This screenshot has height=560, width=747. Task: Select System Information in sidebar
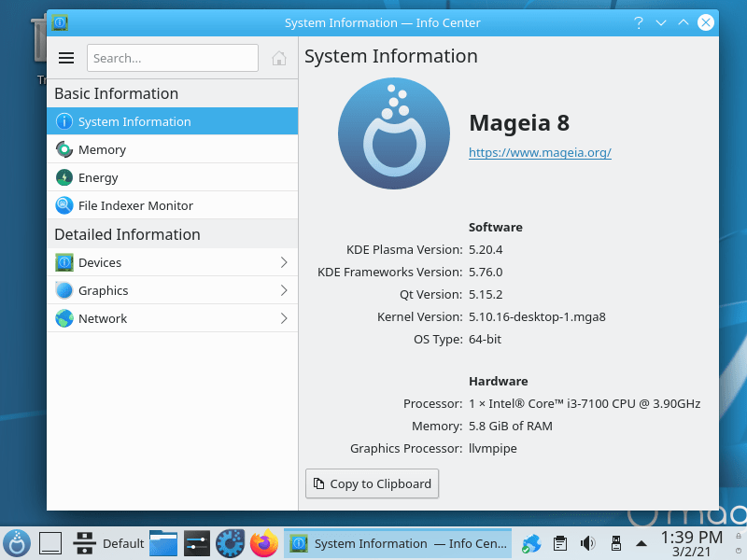pyautogui.click(x=173, y=121)
